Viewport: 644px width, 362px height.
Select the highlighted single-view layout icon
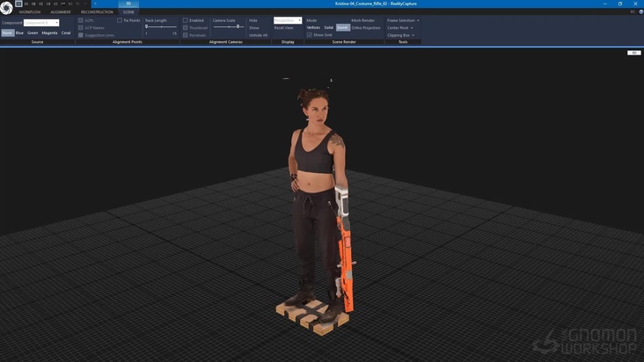18,4
